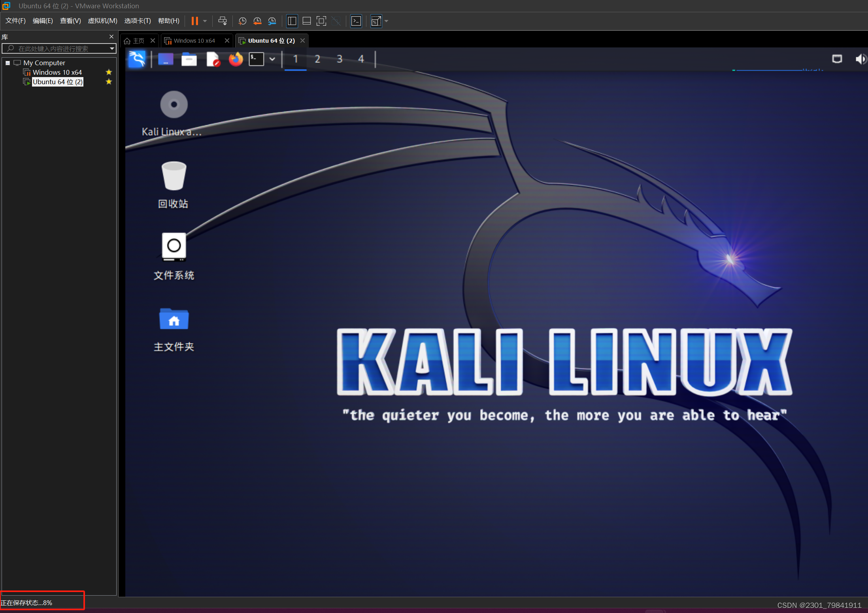
Task: Open the Kali dragon applications menu
Action: point(137,59)
